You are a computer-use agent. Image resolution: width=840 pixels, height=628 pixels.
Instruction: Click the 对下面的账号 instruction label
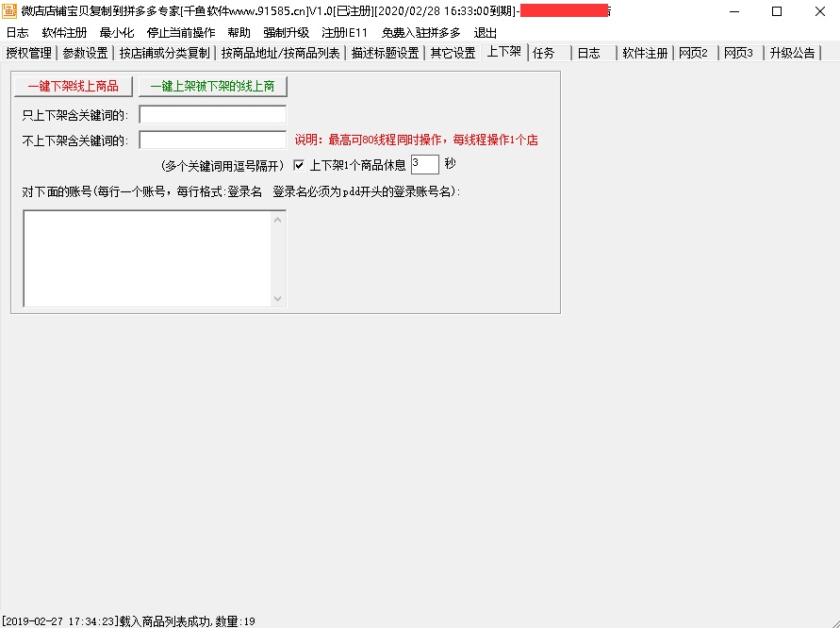click(241, 191)
